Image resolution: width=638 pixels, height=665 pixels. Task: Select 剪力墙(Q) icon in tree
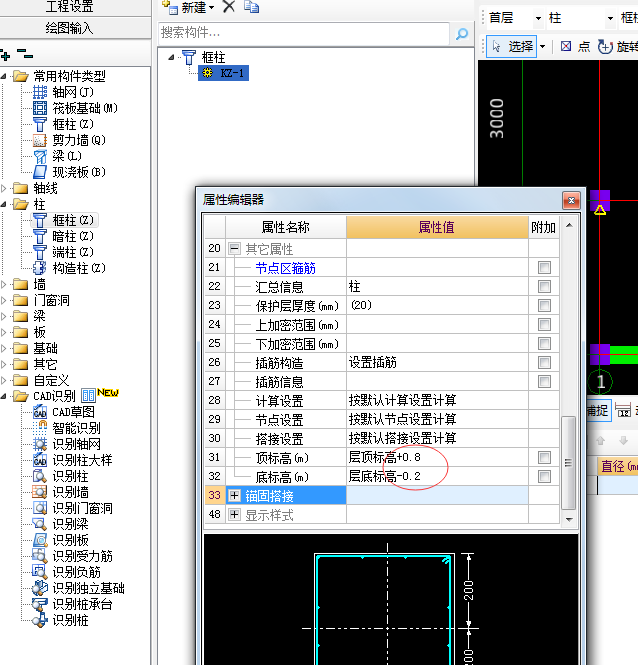[40, 140]
